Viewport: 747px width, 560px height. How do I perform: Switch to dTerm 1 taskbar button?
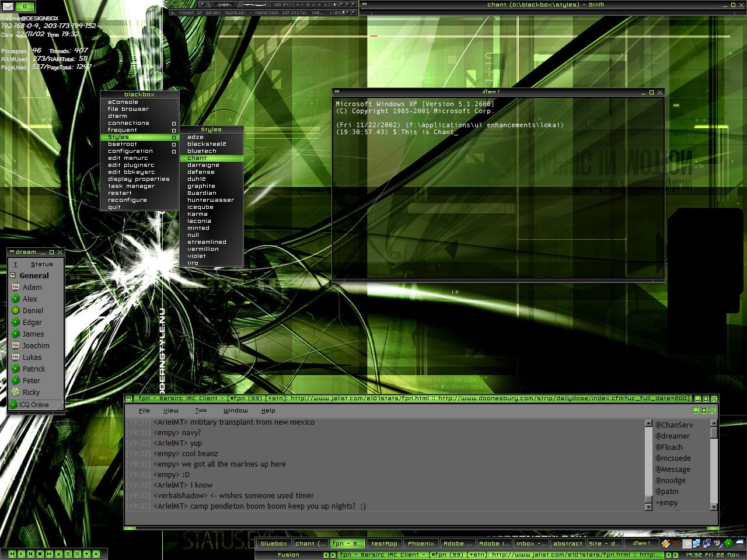[641, 544]
